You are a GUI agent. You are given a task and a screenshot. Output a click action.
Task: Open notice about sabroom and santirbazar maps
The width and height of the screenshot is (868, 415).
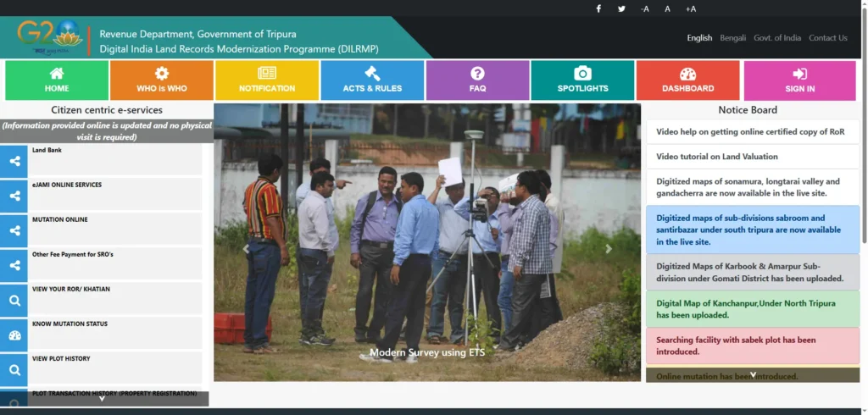[x=753, y=230]
